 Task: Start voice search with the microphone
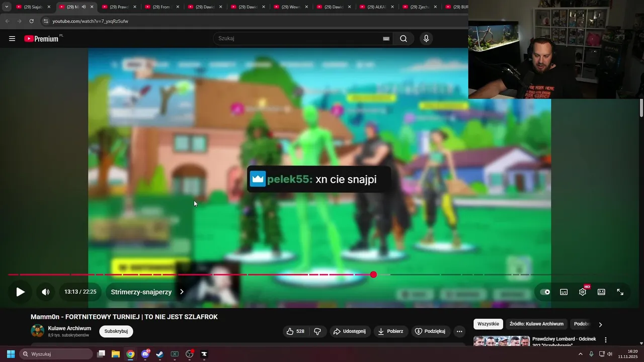[426, 39]
